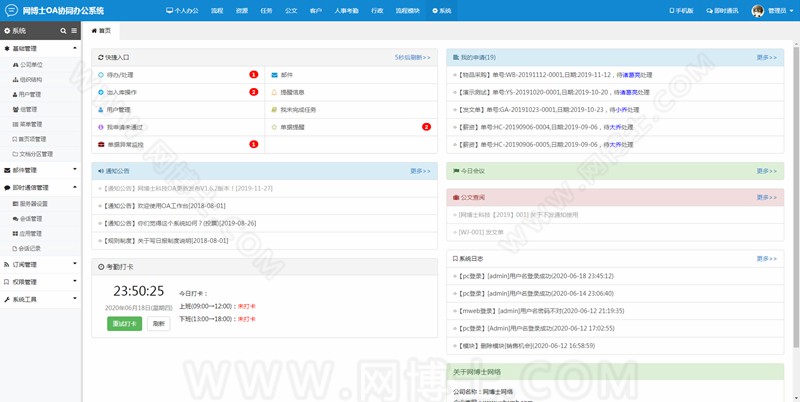Click the 快捷入口 refresh icon
Viewport: 800px width, 402px height.
tap(101, 58)
